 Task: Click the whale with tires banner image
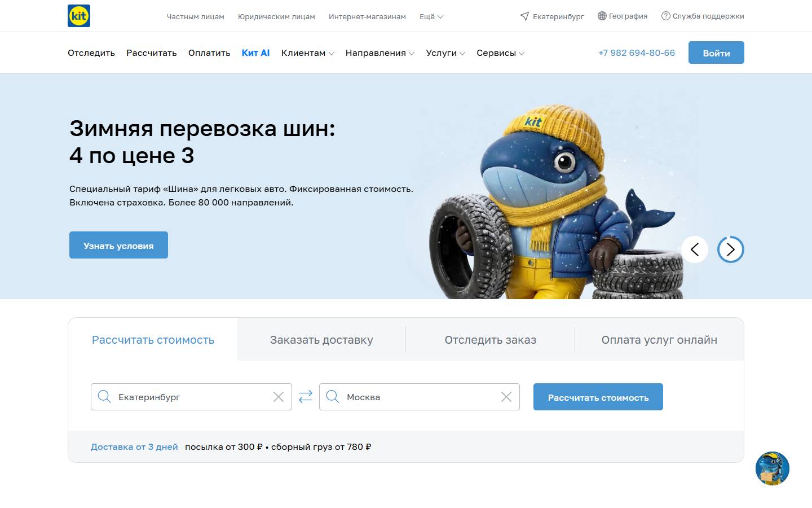555,202
